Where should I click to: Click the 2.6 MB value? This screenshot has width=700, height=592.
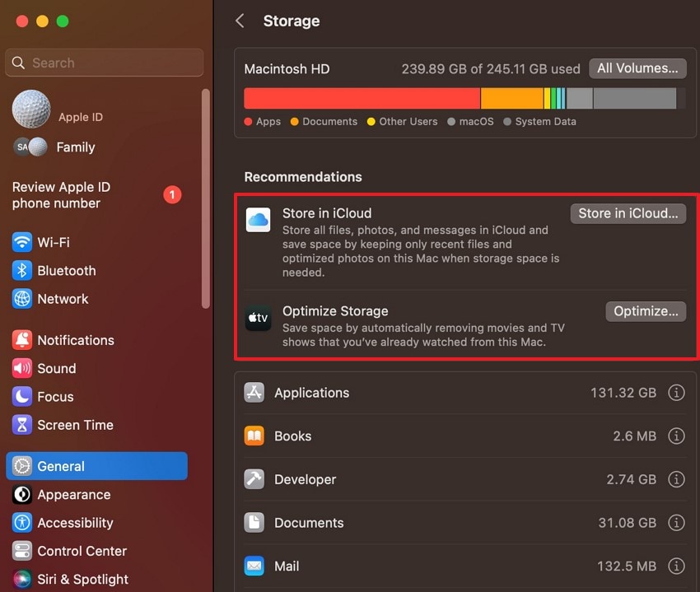coord(634,436)
